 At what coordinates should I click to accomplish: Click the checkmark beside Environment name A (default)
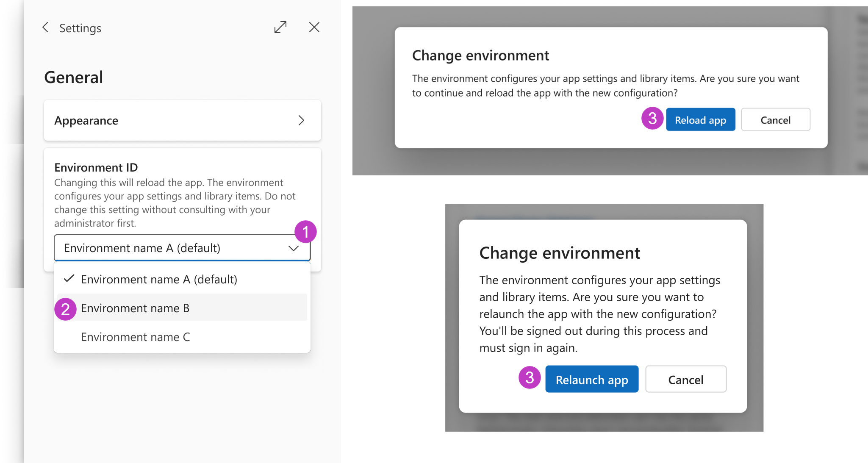pyautogui.click(x=68, y=279)
